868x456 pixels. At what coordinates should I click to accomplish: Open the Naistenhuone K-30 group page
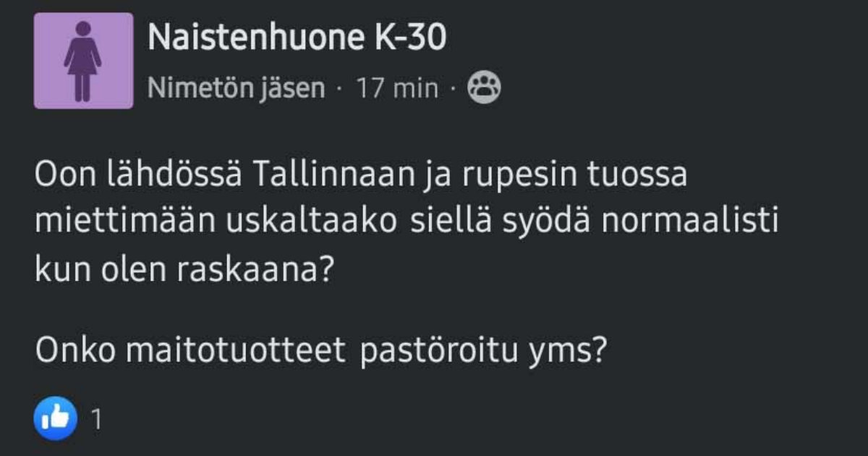click(x=297, y=38)
